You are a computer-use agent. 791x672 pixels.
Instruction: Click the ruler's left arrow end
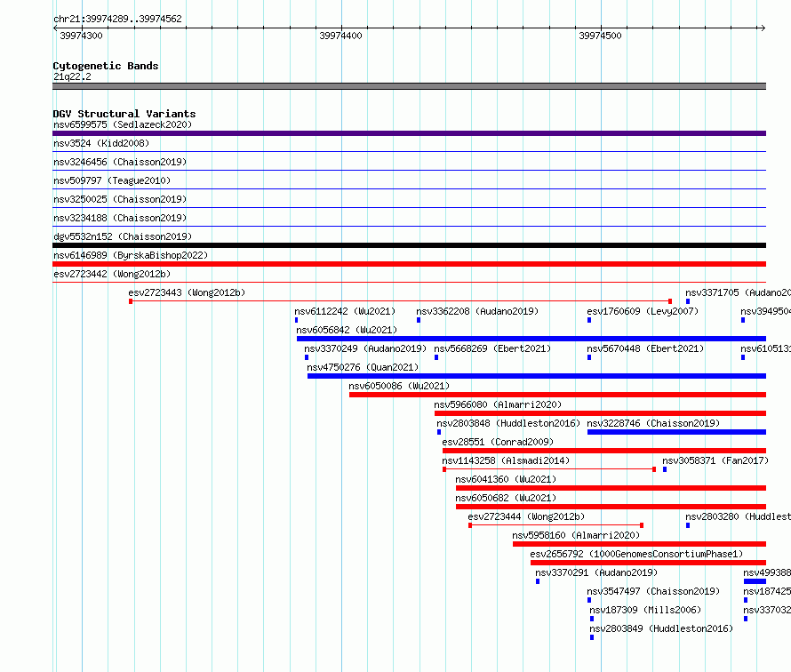(x=55, y=28)
